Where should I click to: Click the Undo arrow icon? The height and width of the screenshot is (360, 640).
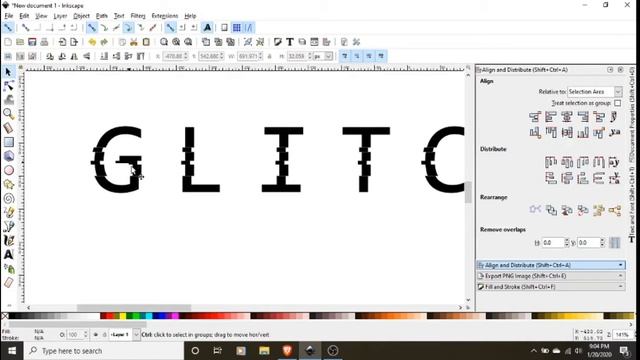click(x=92, y=42)
